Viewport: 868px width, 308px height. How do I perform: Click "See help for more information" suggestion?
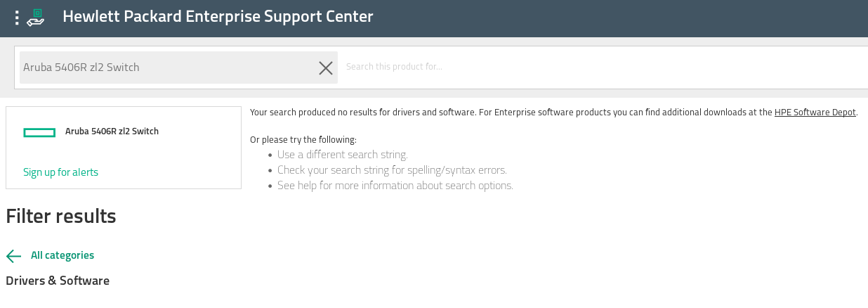tap(395, 186)
